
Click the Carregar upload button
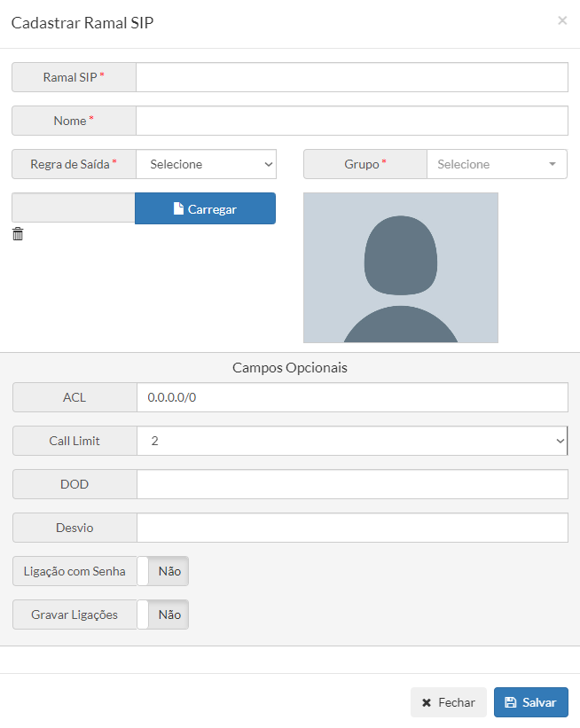(205, 208)
